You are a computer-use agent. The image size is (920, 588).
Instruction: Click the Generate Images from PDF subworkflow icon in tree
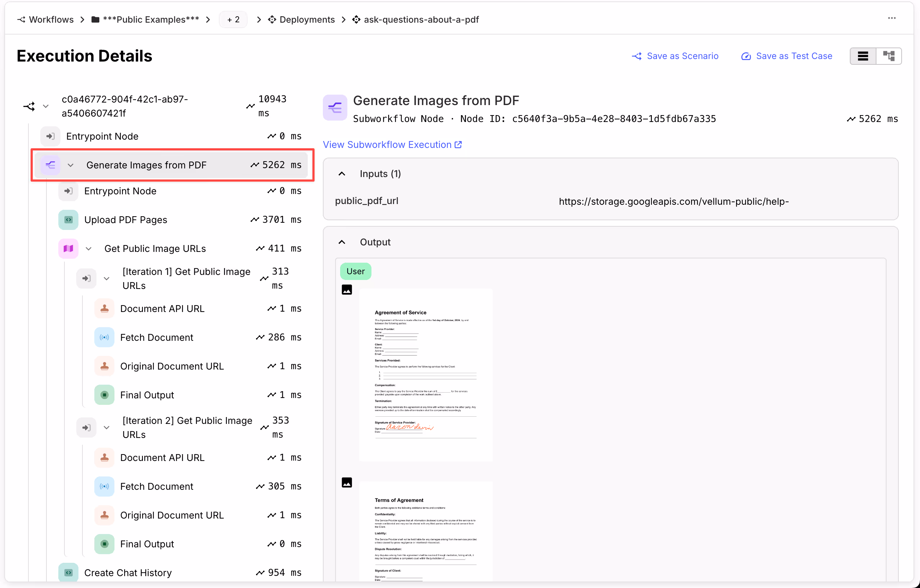[50, 165]
